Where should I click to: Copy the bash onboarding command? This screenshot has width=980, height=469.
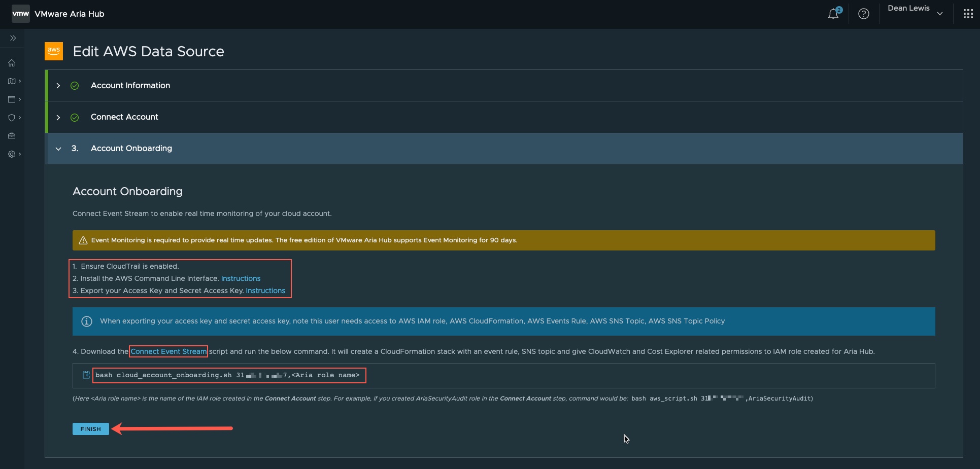[x=86, y=375]
